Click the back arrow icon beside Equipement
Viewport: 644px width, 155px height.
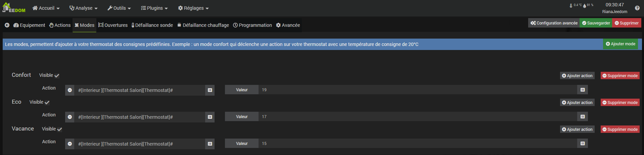[x=7, y=25]
